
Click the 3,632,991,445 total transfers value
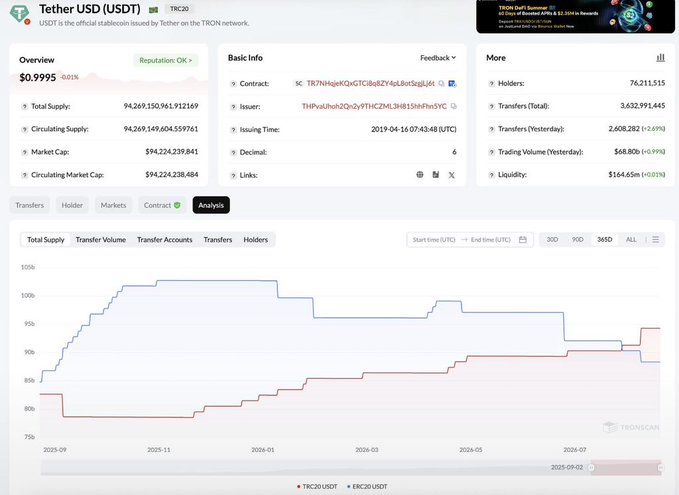(x=643, y=106)
